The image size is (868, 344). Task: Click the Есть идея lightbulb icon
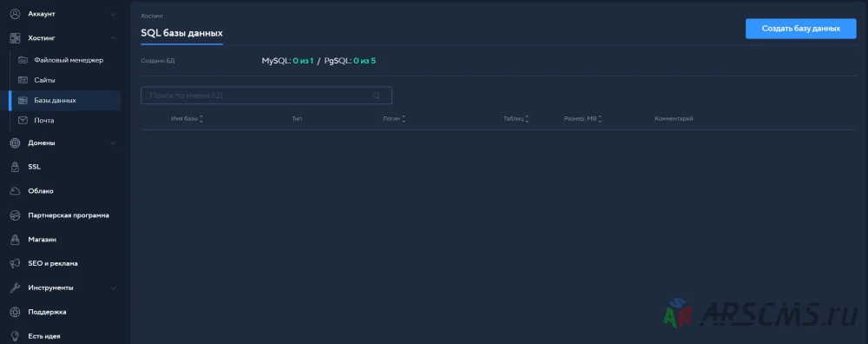pyautogui.click(x=16, y=336)
